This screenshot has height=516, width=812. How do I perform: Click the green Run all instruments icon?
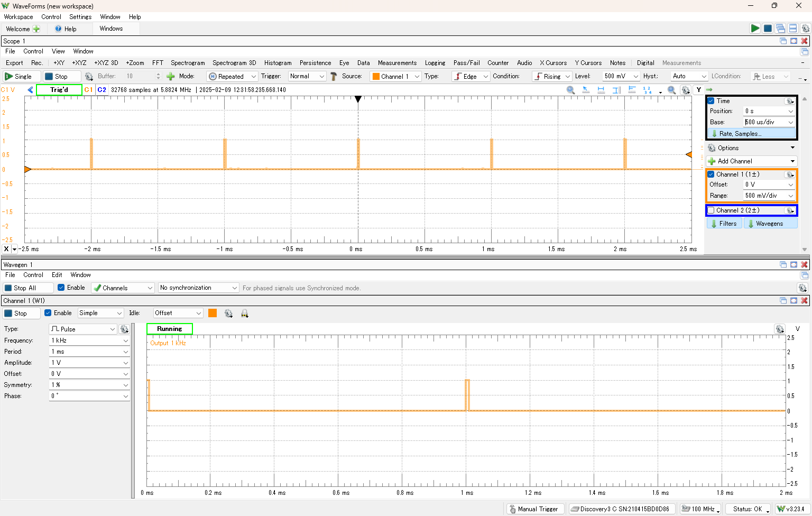point(755,29)
